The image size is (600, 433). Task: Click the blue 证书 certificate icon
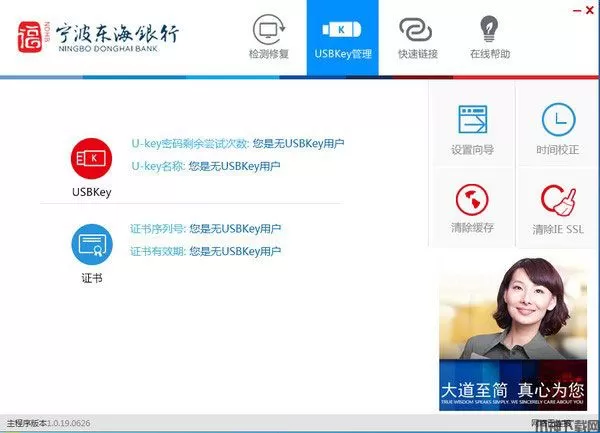pyautogui.click(x=92, y=244)
